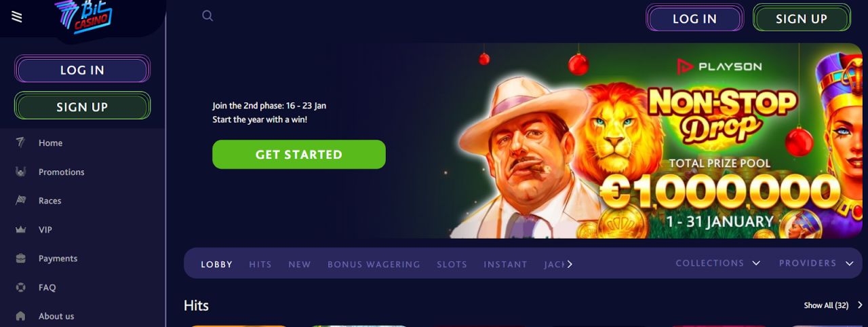Open Promotions sidebar icon

click(20, 172)
